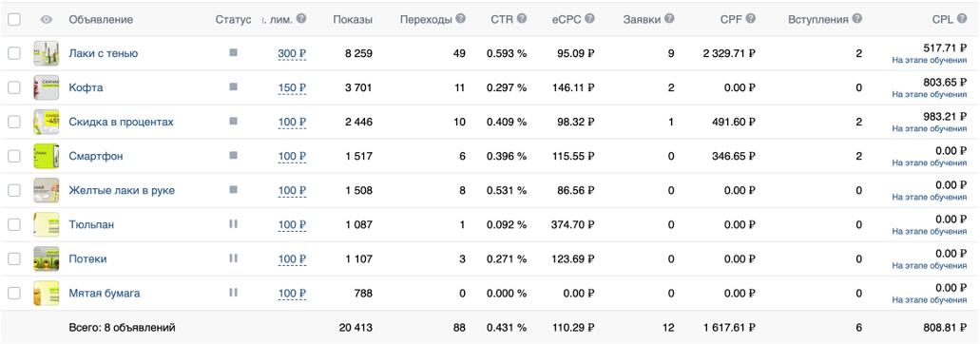Sort by the Показы column header
Screen dimensions: 980x344
tap(353, 19)
